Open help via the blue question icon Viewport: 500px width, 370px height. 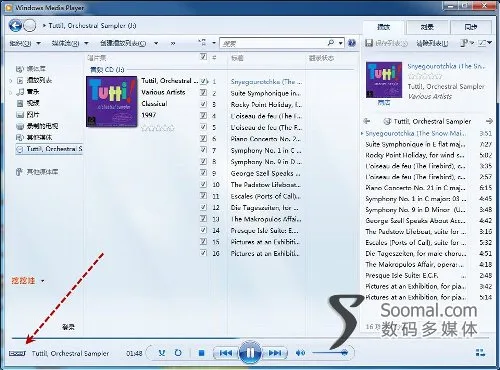[x=352, y=43]
